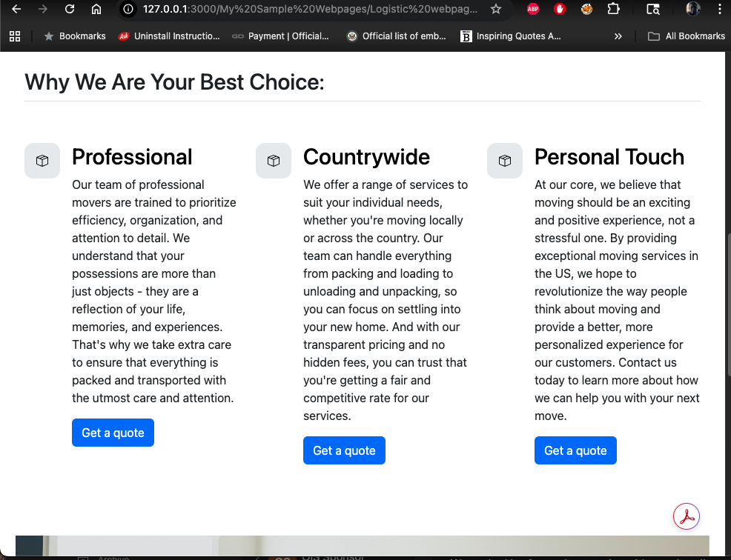
Task: Click the box icon beside Professional
Action: point(42,161)
